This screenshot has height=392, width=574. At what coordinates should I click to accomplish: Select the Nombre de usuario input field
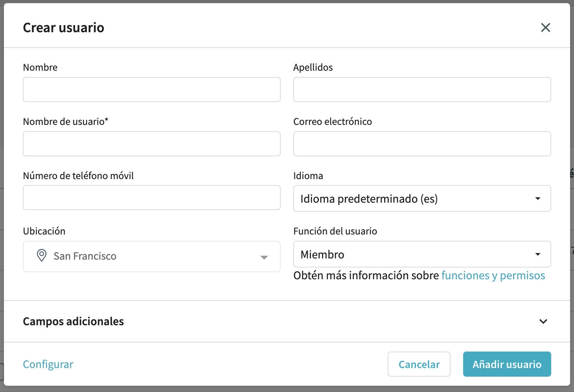[x=151, y=144]
